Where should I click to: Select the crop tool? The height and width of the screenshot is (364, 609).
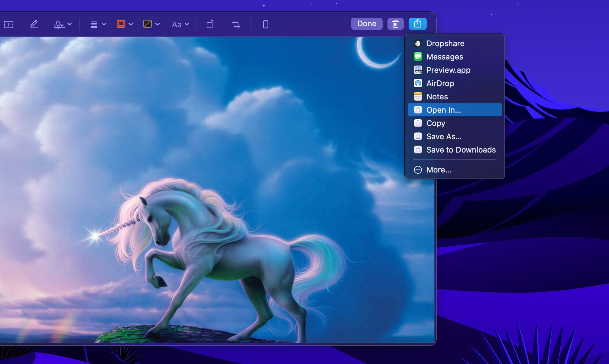point(236,24)
